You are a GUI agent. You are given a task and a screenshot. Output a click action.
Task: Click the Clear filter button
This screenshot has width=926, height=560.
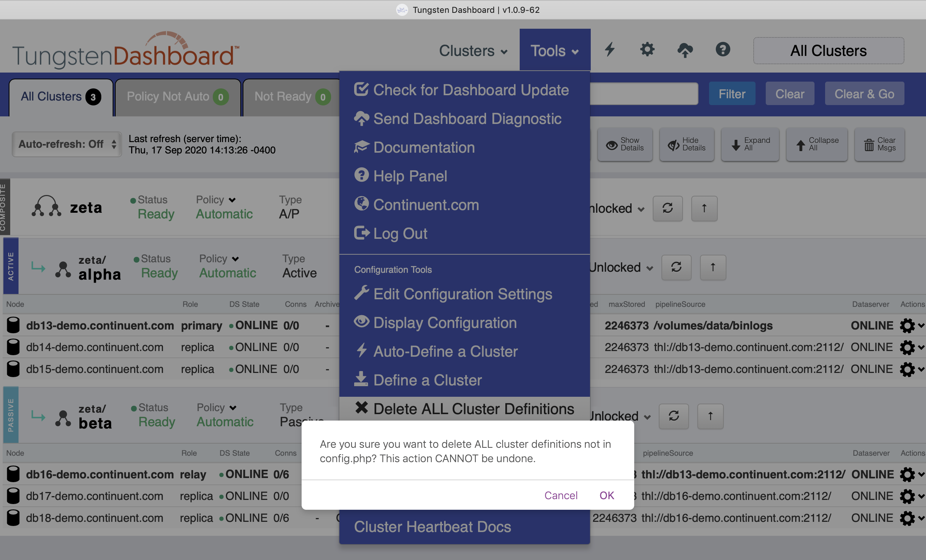[x=790, y=94]
